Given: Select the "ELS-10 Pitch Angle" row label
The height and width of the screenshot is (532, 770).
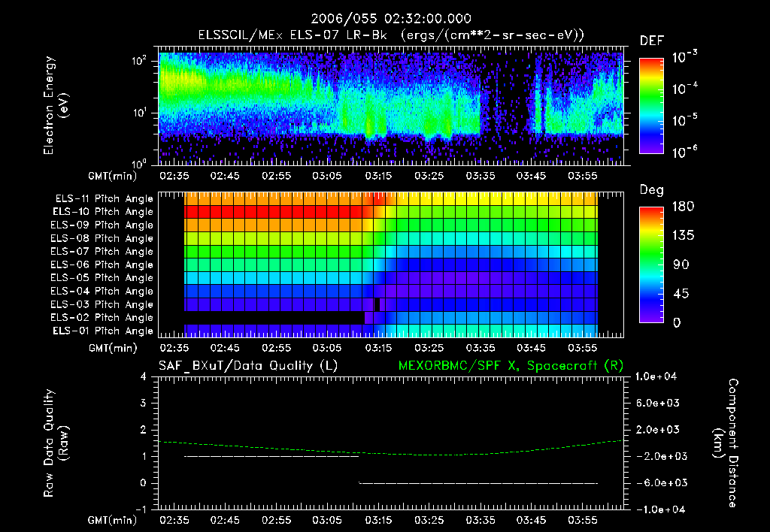Looking at the screenshot, I should coord(103,212).
